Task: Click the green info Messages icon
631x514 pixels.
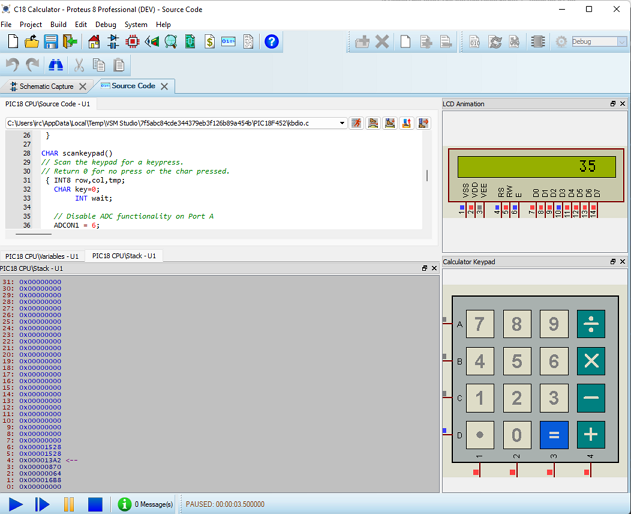Action: pyautogui.click(x=124, y=505)
